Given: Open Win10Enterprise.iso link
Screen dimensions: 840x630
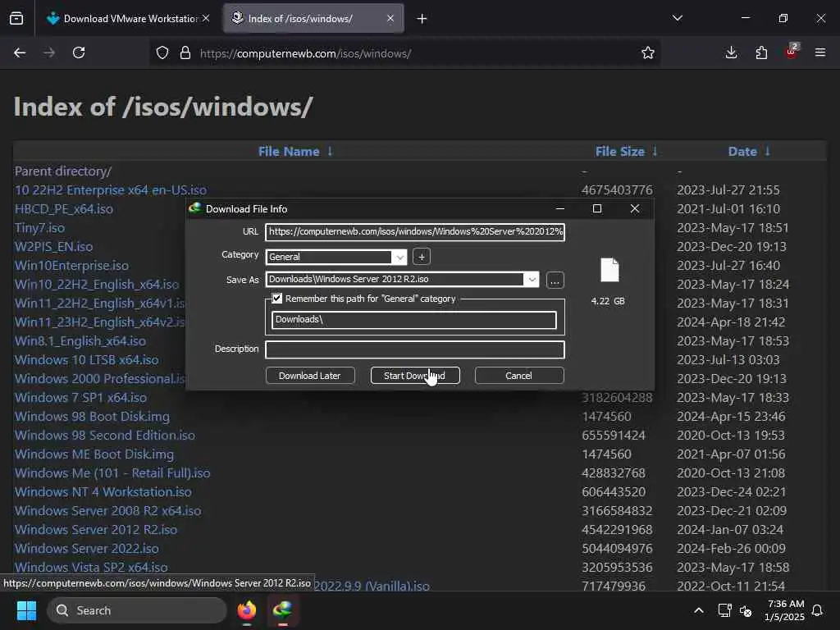Looking at the screenshot, I should [72, 266].
